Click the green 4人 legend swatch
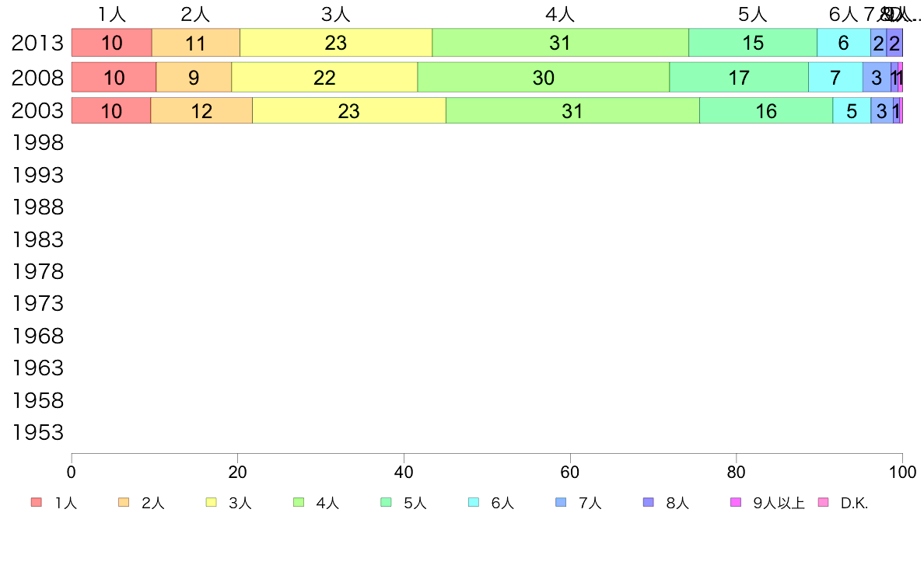This screenshot has width=924, height=572. 299,503
